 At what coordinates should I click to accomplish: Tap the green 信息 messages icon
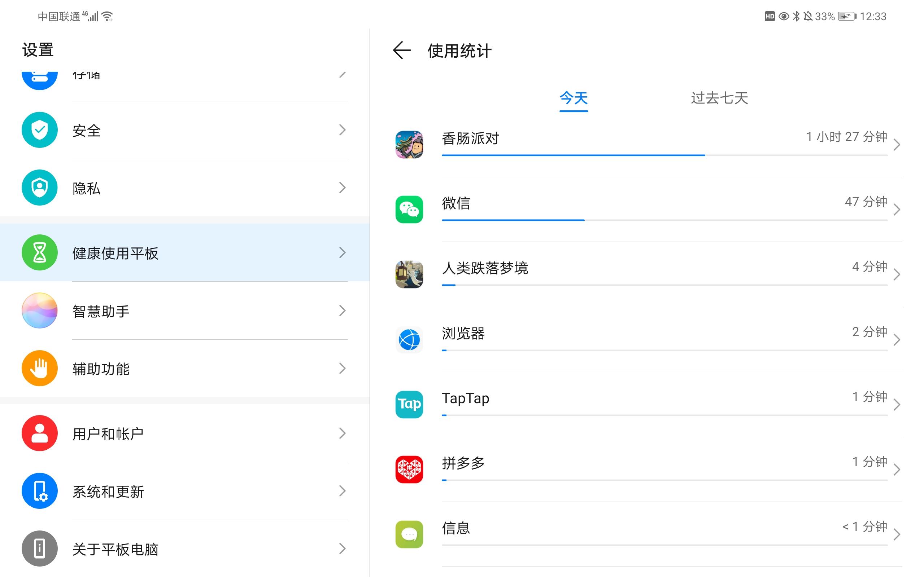(409, 534)
